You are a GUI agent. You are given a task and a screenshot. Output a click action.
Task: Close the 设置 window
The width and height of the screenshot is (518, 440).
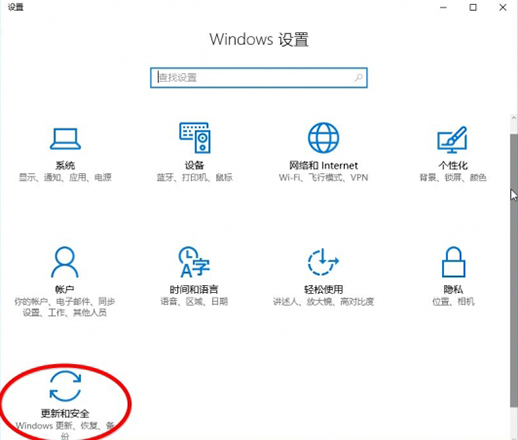[503, 7]
